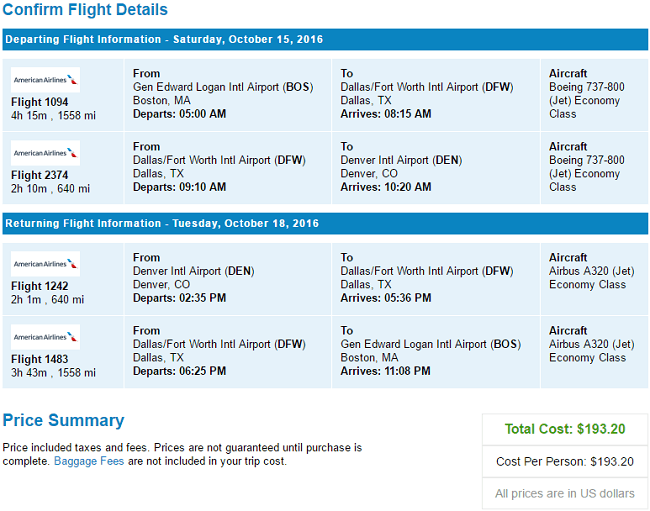The image size is (650, 511).
Task: Select the Total Cost $193.20 box
Action: tap(565, 429)
